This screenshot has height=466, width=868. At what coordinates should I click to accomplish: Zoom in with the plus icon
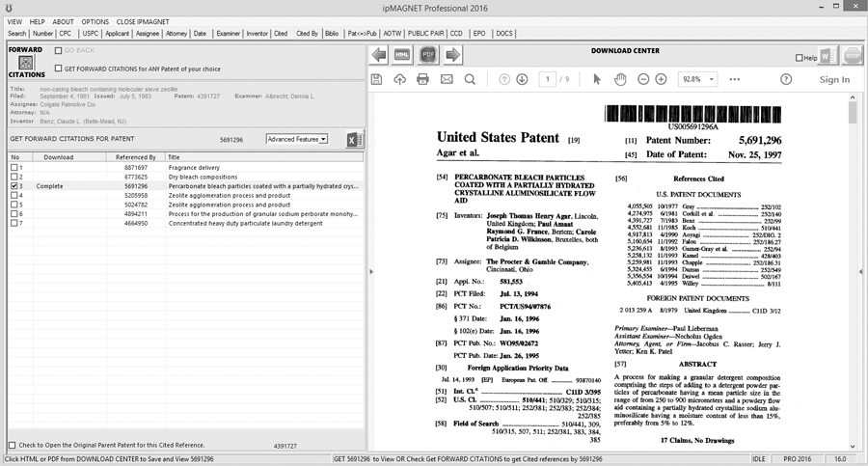pos(661,79)
